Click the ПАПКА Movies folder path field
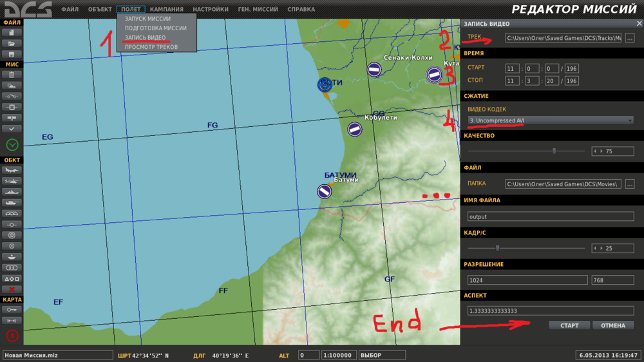 click(563, 184)
